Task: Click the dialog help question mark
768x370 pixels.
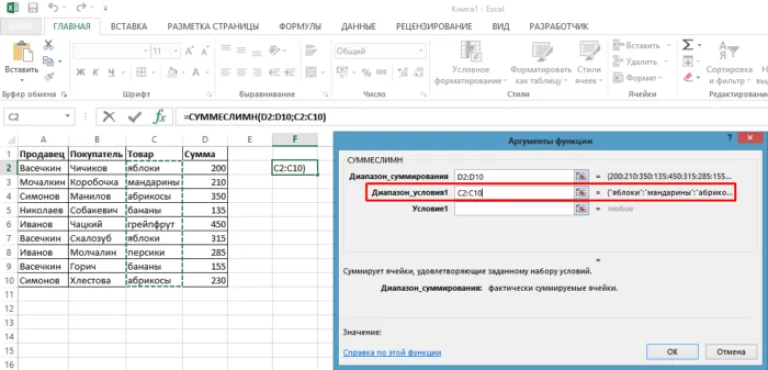Action: 730,139
